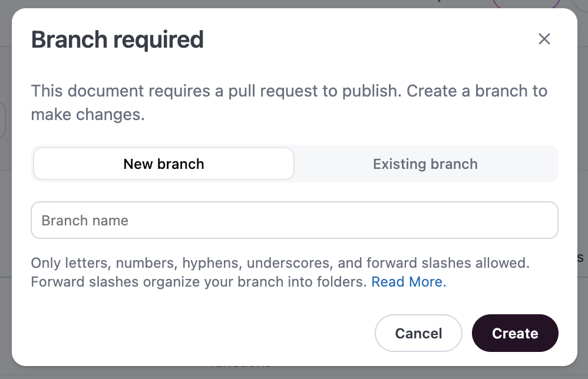Click Read More about branch naming

tap(408, 281)
